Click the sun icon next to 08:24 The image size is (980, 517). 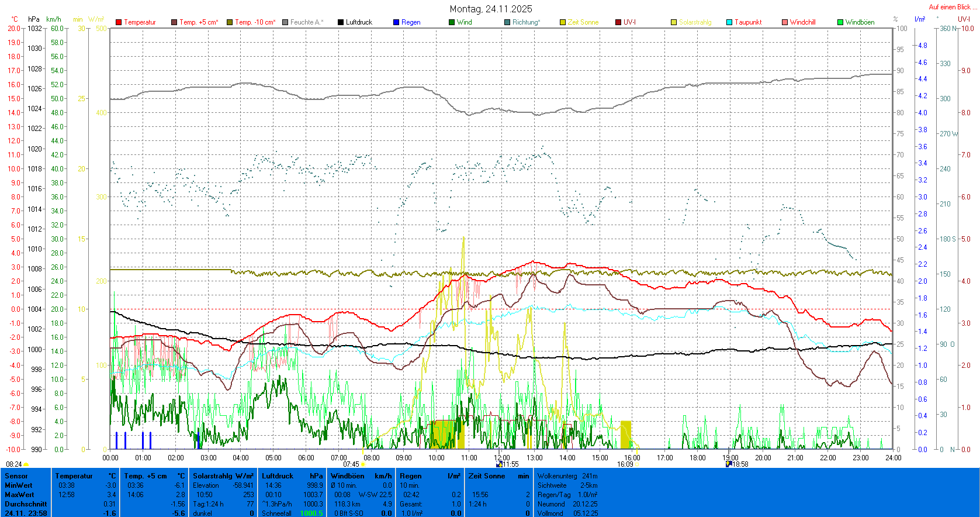pyautogui.click(x=26, y=464)
